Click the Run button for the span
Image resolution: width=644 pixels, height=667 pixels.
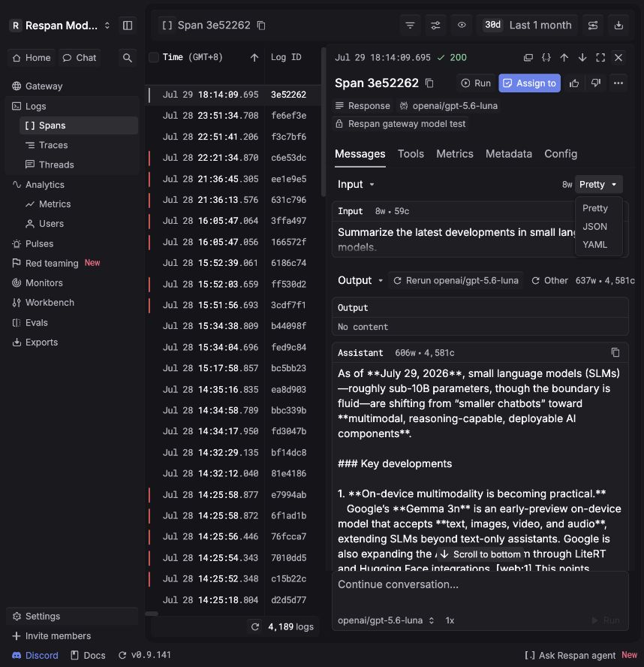click(x=476, y=83)
